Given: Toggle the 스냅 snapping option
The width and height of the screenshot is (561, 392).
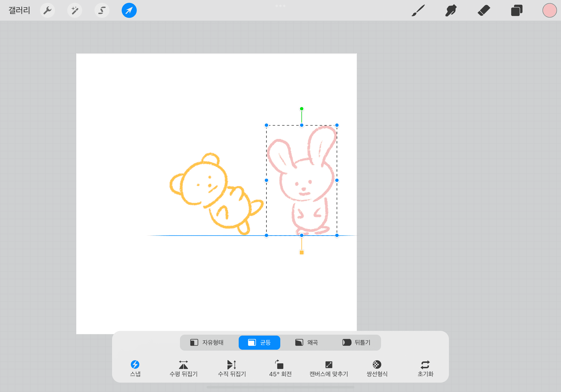Looking at the screenshot, I should 135,368.
